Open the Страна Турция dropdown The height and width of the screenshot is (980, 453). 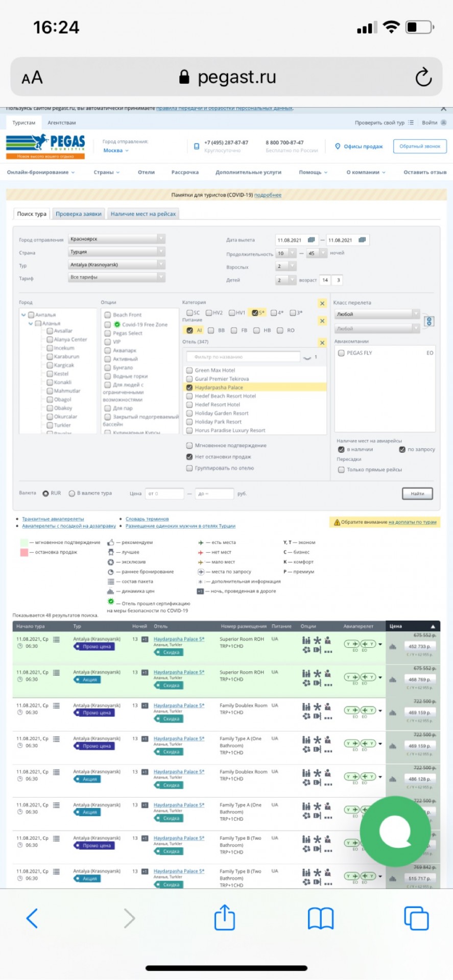[116, 252]
